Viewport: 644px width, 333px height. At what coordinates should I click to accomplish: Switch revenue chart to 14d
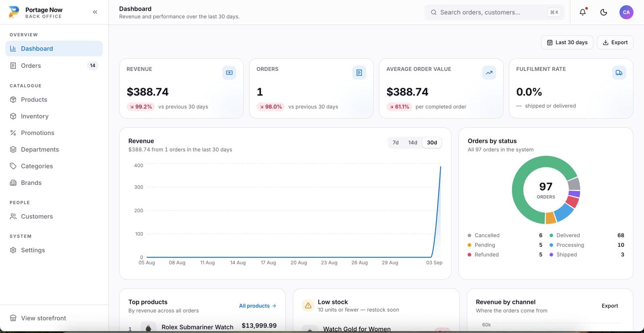point(413,142)
